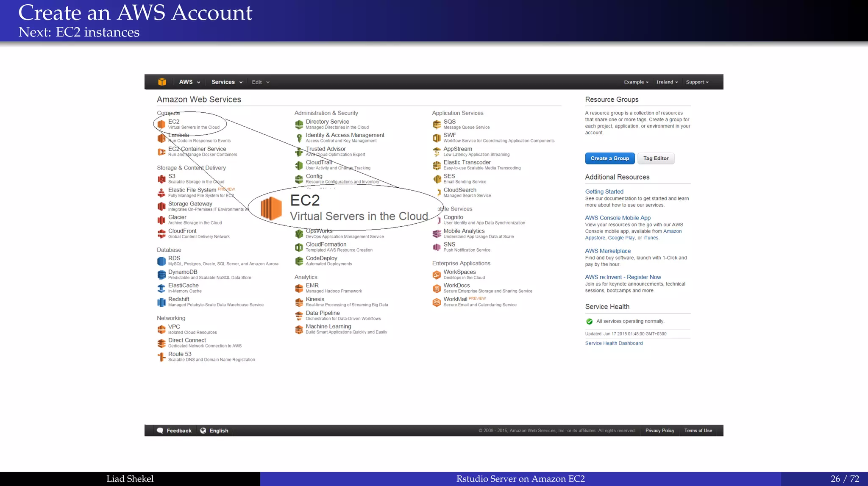Click the Data Pipeline icon
The height and width of the screenshot is (486, 868).
(x=299, y=316)
